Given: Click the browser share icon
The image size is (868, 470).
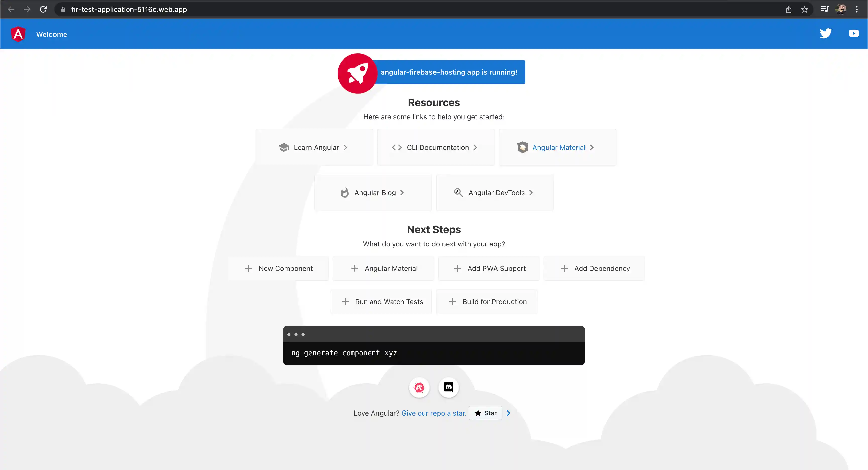Looking at the screenshot, I should [x=788, y=10].
